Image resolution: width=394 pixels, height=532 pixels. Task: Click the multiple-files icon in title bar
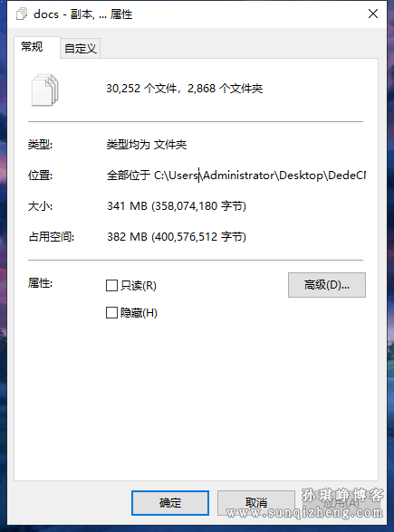22,14
